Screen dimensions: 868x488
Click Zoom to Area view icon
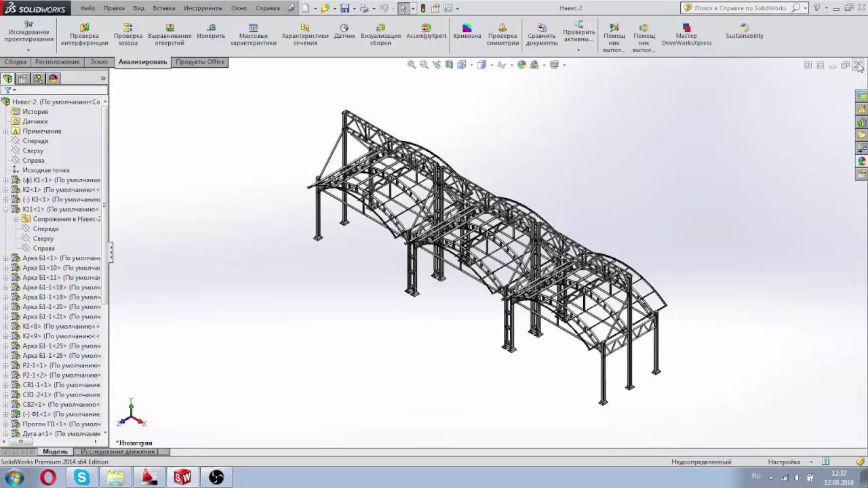click(424, 64)
